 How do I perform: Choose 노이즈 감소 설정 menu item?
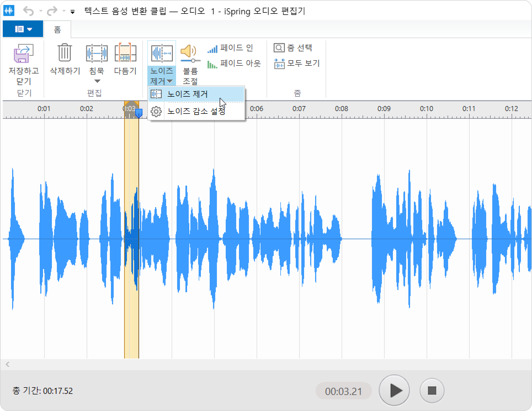[196, 111]
